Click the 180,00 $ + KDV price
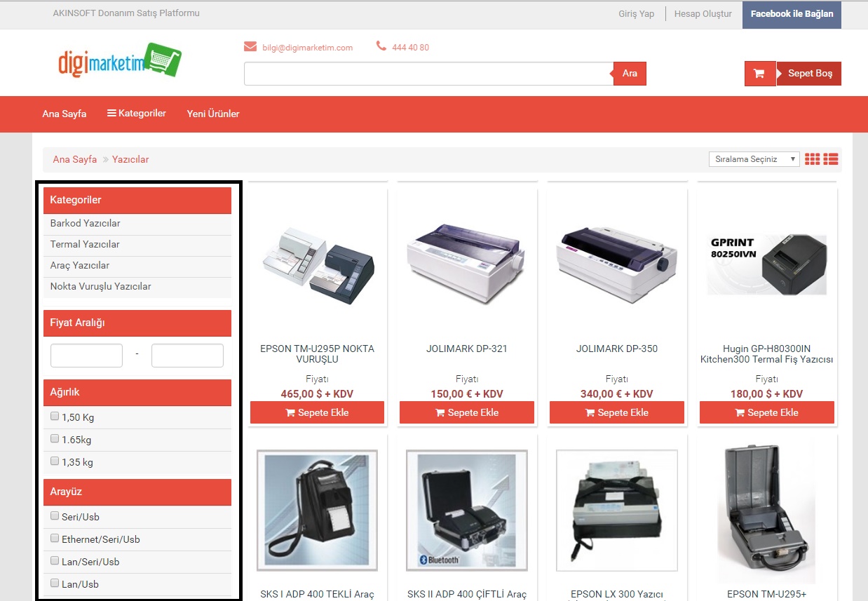868x601 pixels. [767, 394]
